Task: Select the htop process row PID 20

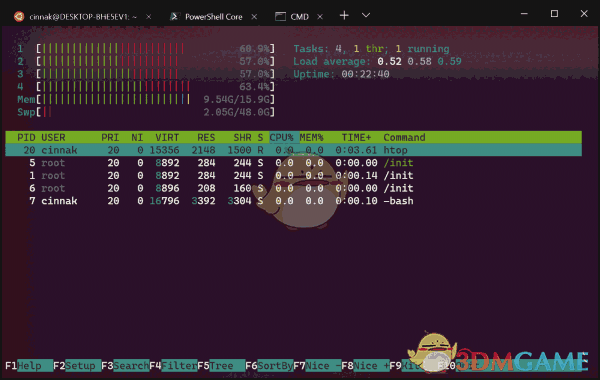Action: click(x=293, y=150)
